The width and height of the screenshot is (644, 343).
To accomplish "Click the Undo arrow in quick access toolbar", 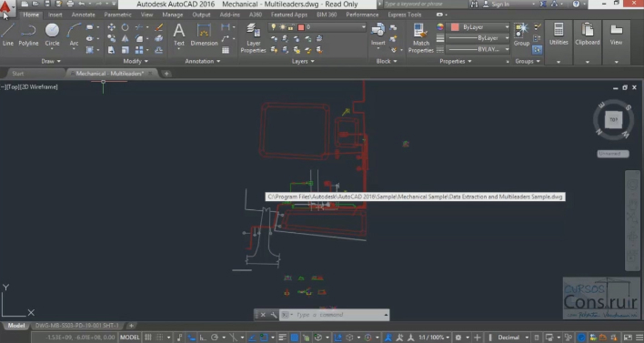I will pos(82,5).
